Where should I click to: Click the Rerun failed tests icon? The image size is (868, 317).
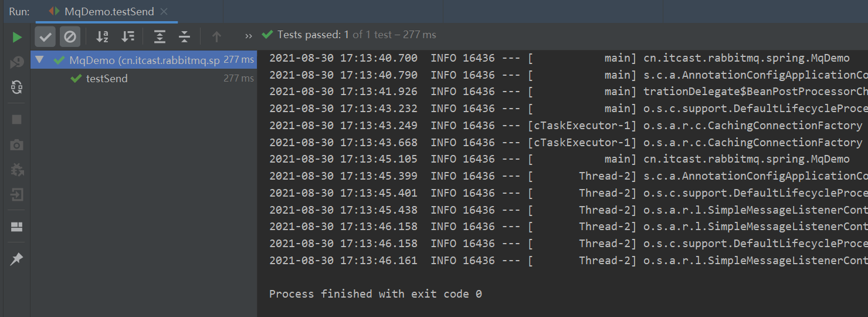[17, 62]
